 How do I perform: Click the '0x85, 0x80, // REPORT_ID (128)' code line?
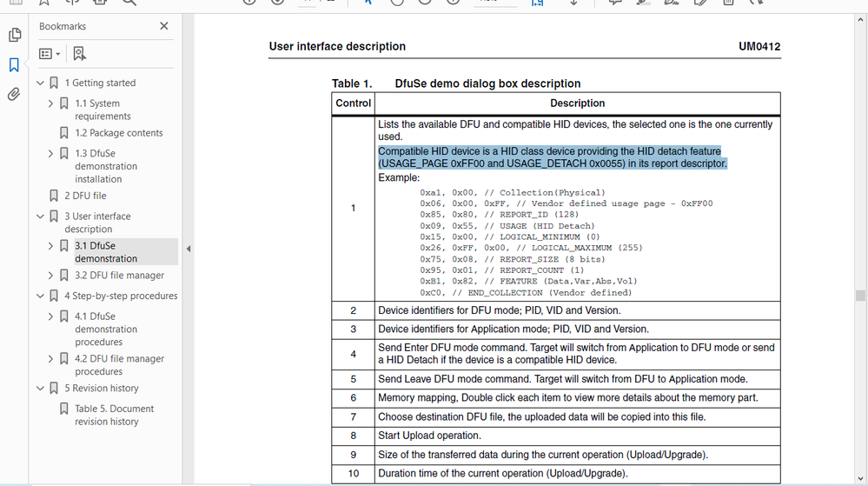click(x=499, y=215)
